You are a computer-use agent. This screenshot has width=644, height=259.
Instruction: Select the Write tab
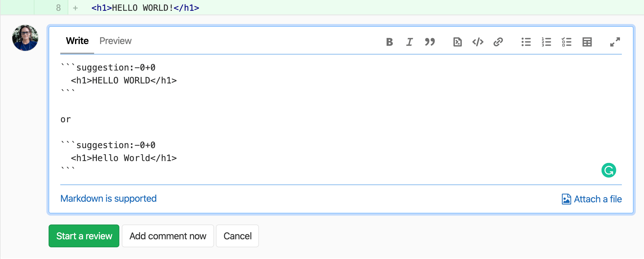pyautogui.click(x=77, y=41)
